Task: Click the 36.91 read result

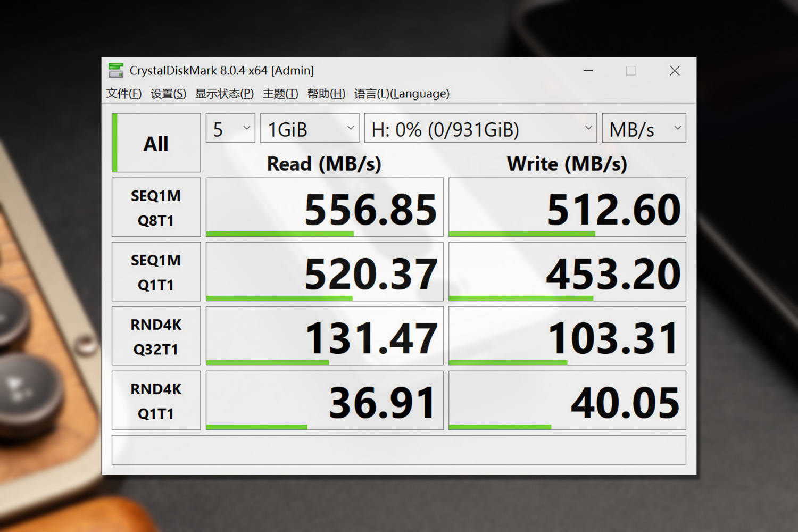Action: click(x=325, y=401)
